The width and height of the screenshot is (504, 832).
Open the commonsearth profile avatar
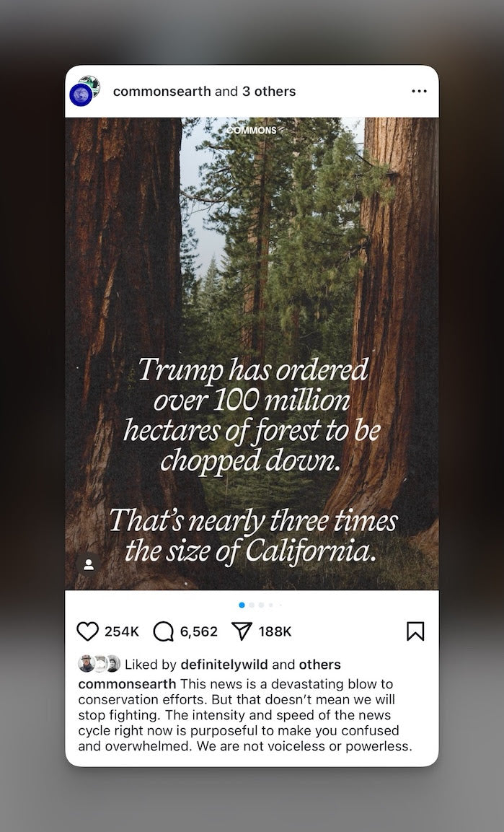coord(82,93)
